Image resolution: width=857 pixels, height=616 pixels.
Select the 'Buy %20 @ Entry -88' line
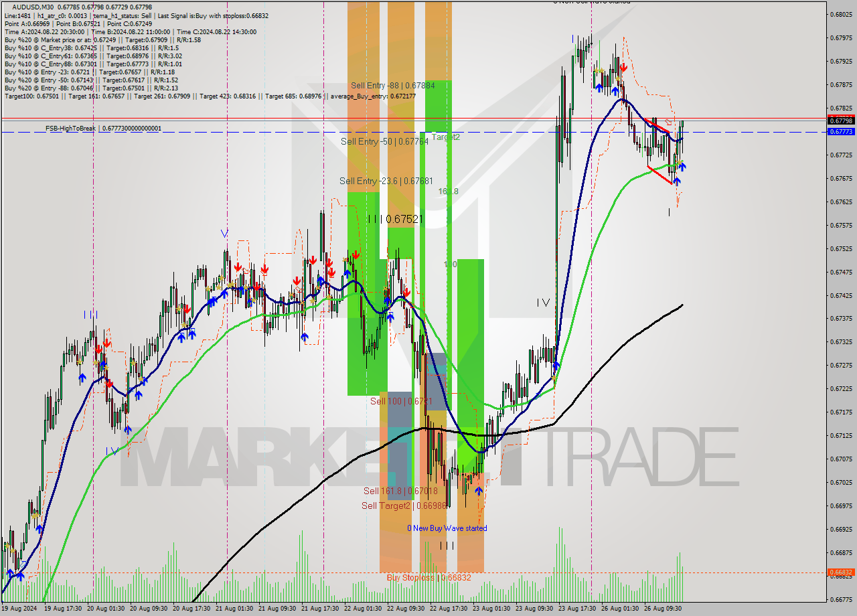click(91, 88)
